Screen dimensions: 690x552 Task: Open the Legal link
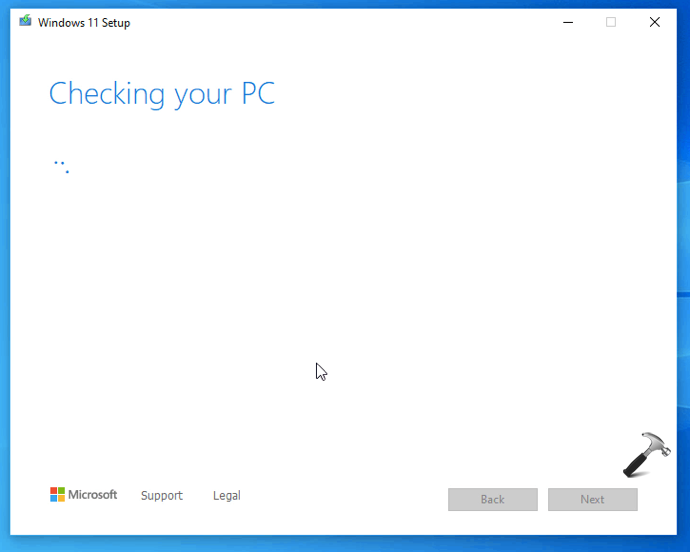pos(227,496)
